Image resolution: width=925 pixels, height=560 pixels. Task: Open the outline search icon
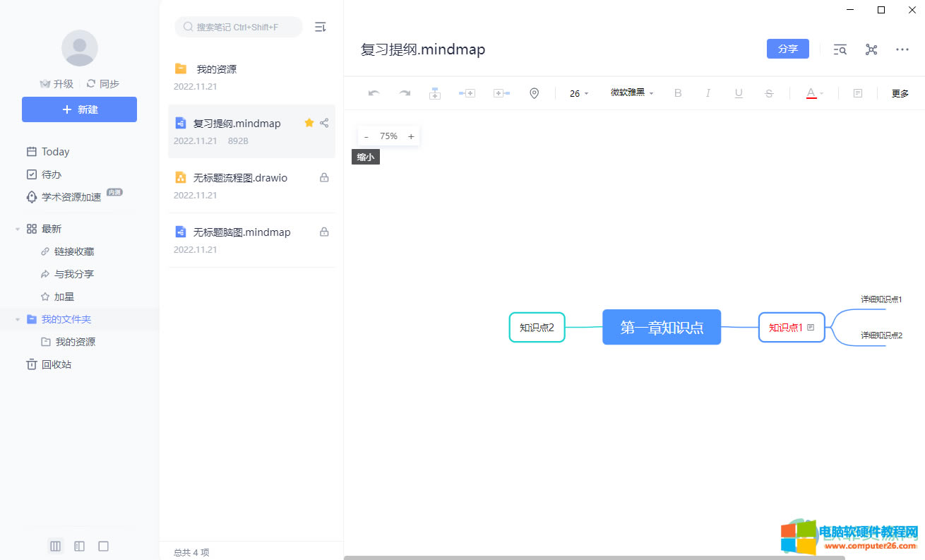[840, 49]
